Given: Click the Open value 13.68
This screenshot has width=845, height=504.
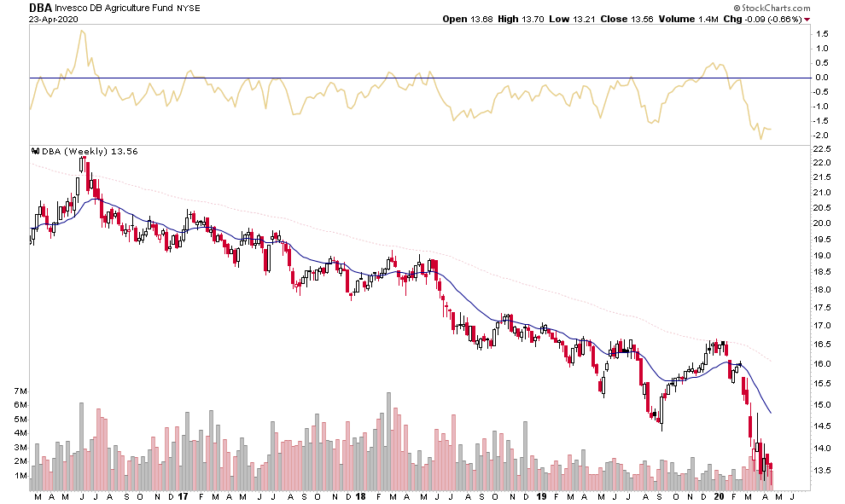Looking at the screenshot, I should pos(481,19).
